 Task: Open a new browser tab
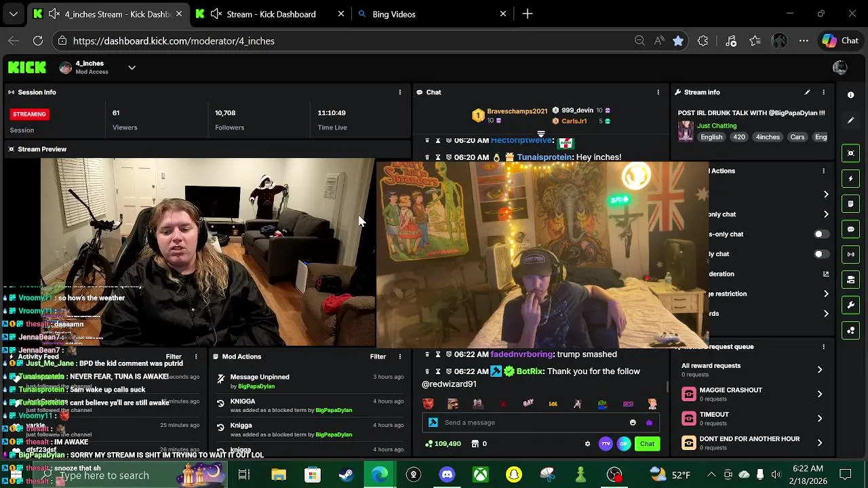[x=528, y=14]
